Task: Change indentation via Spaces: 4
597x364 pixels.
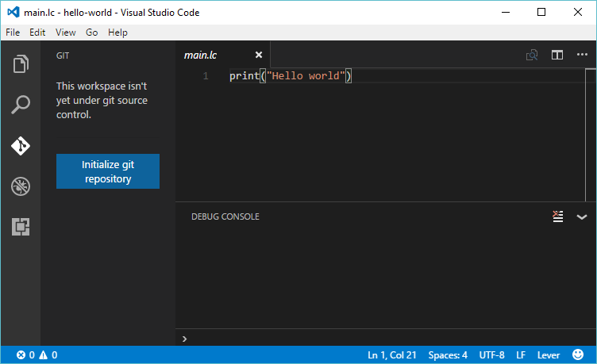Action: coord(448,355)
